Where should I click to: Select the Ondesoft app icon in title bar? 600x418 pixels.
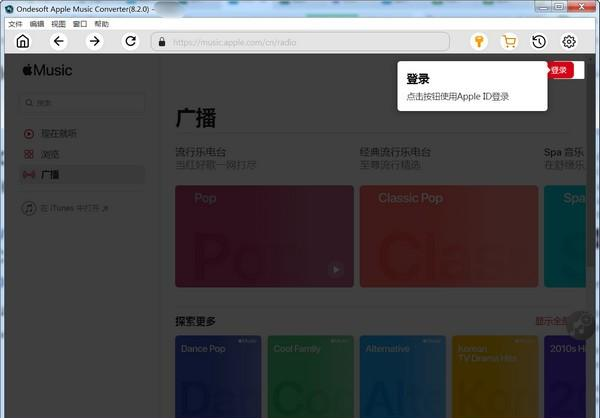pos(9,8)
